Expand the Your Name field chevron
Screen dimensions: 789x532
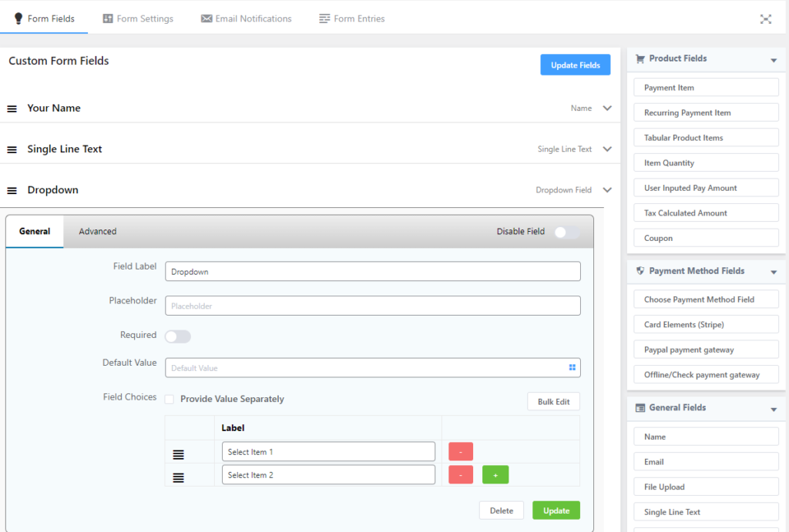(x=607, y=109)
